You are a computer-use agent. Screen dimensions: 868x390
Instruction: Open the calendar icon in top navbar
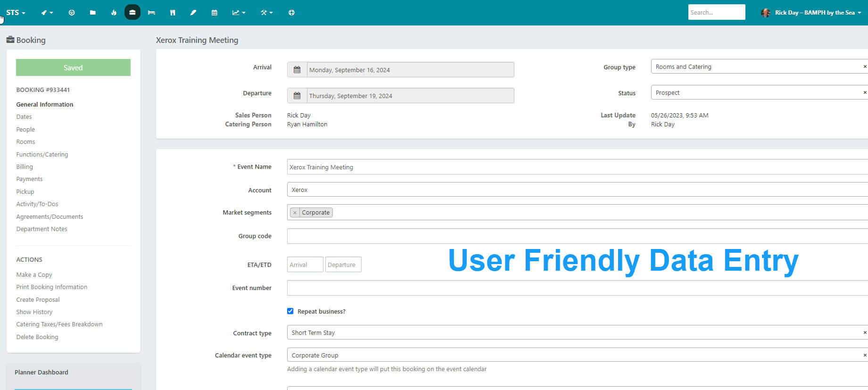215,13
